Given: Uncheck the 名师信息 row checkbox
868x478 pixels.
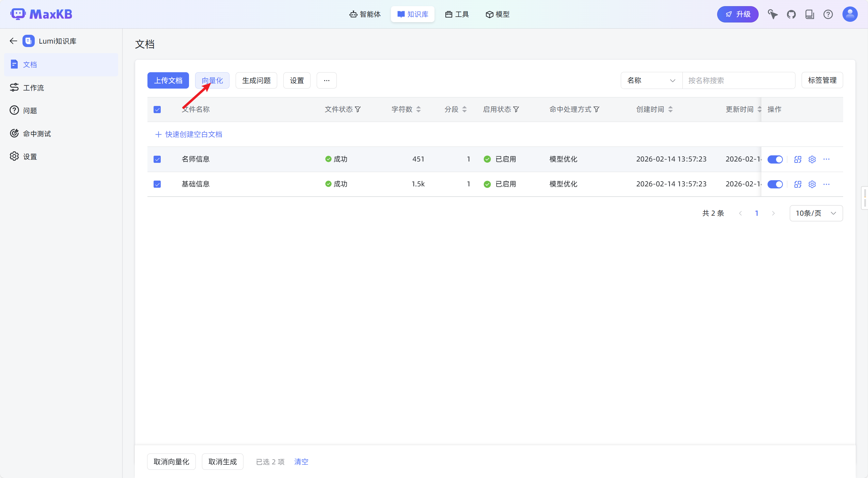Looking at the screenshot, I should pyautogui.click(x=157, y=159).
